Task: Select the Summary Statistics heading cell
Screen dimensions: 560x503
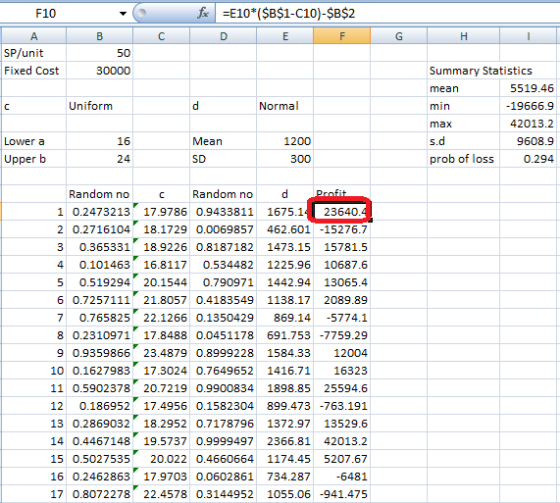Action: pos(480,70)
